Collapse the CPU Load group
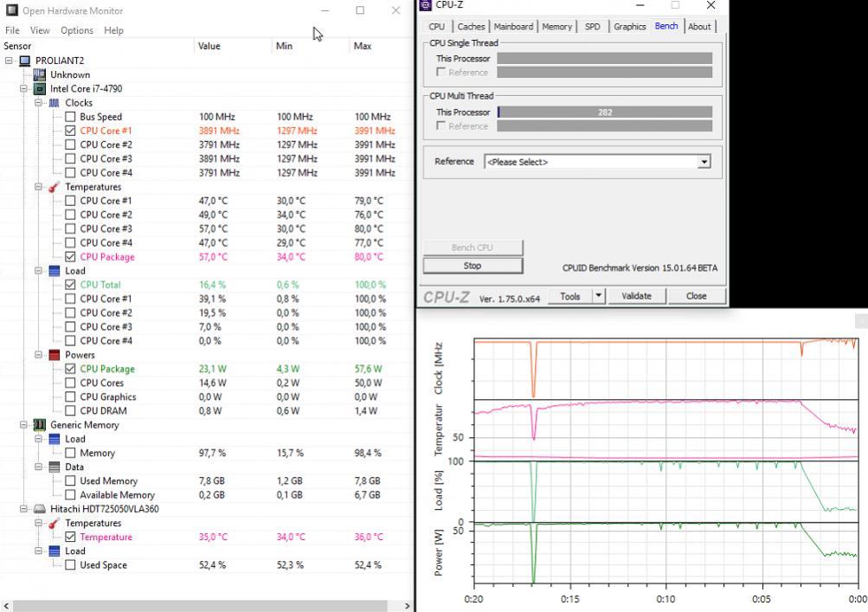The image size is (868, 612). pyautogui.click(x=39, y=271)
